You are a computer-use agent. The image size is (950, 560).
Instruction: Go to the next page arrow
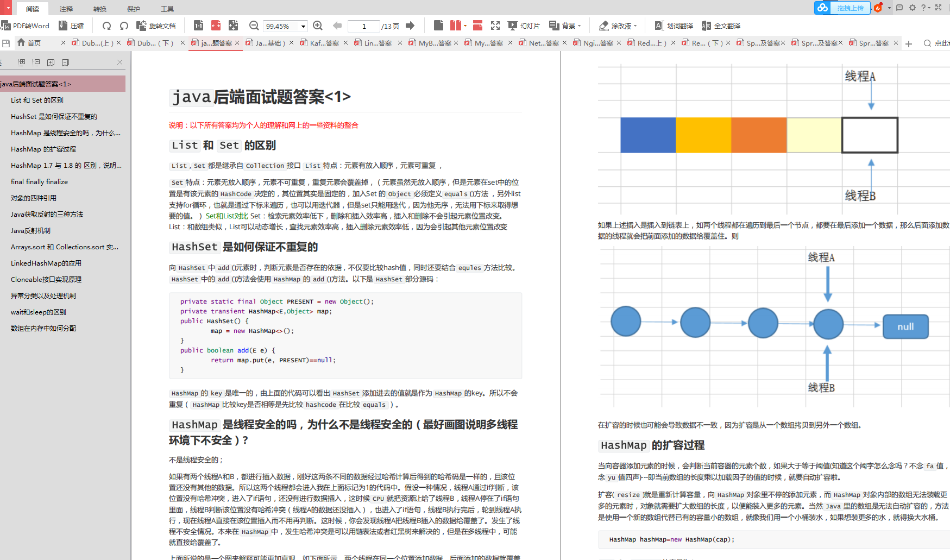pos(410,26)
